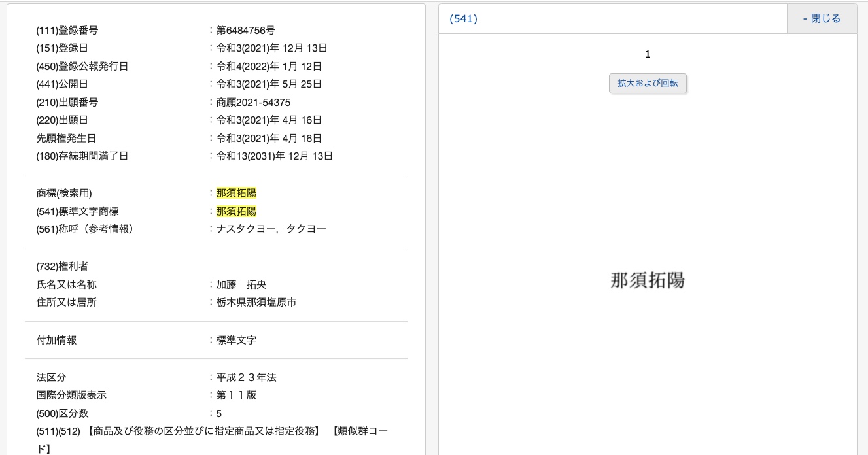868x455 pixels.
Task: Click address 栃木県那須塩原市
Action: 256,302
